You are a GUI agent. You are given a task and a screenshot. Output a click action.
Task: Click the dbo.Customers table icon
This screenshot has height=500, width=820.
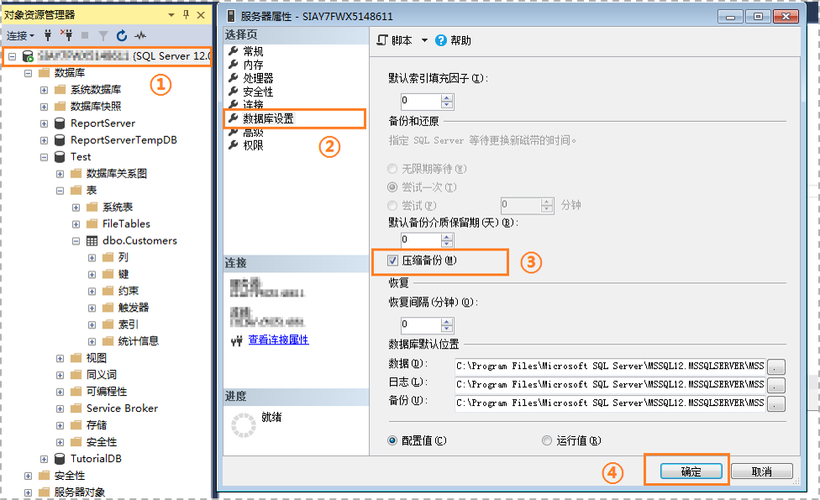[x=92, y=241]
